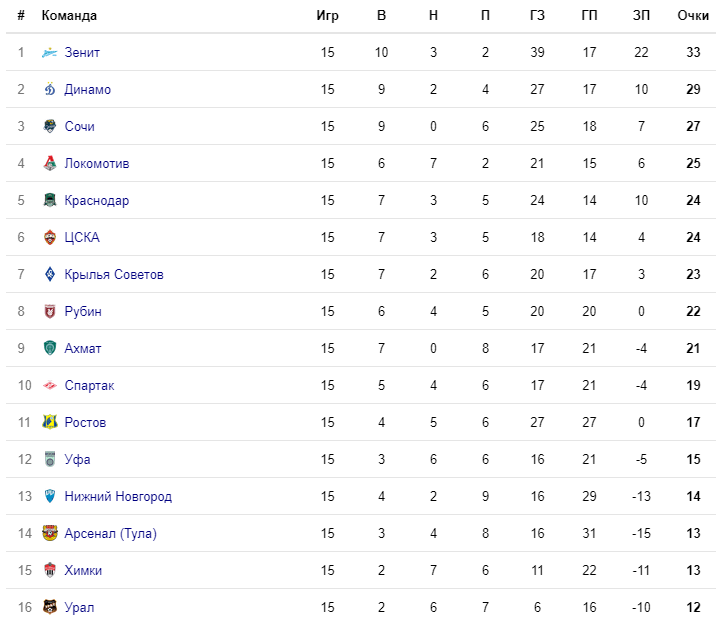Open the Нижний Новгород team link
This screenshot has width=716, height=628.
pyautogui.click(x=118, y=496)
